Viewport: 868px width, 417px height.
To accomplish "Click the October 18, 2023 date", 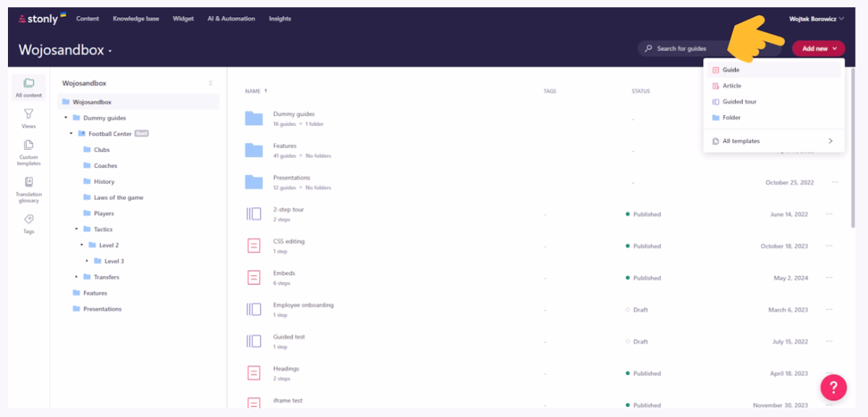I will (x=784, y=246).
